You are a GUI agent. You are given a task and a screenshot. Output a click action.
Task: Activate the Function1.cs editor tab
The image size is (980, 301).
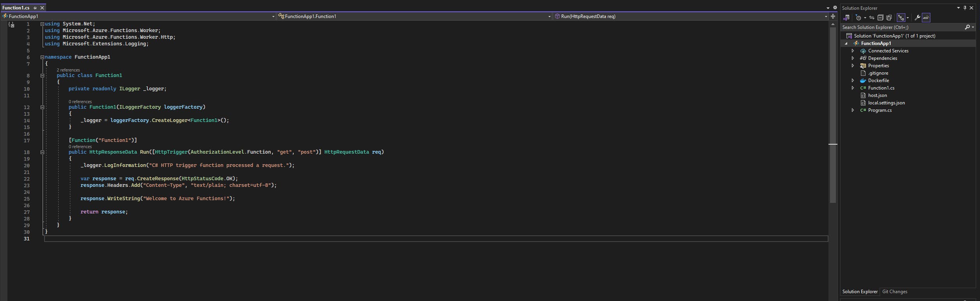[16, 8]
